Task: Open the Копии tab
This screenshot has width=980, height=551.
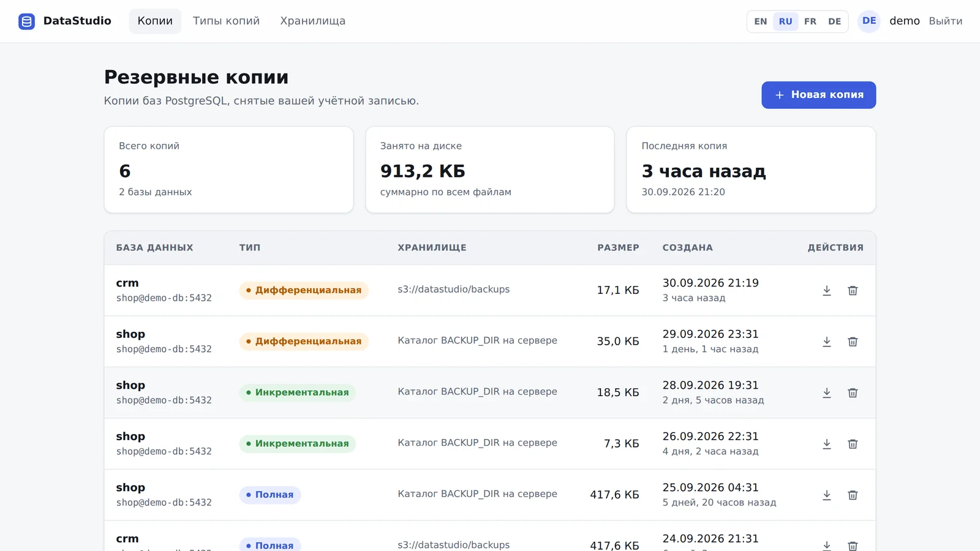Action: point(155,21)
